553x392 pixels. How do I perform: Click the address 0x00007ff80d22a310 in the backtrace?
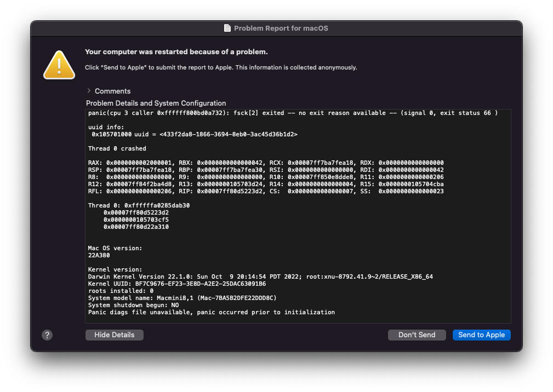coord(136,227)
